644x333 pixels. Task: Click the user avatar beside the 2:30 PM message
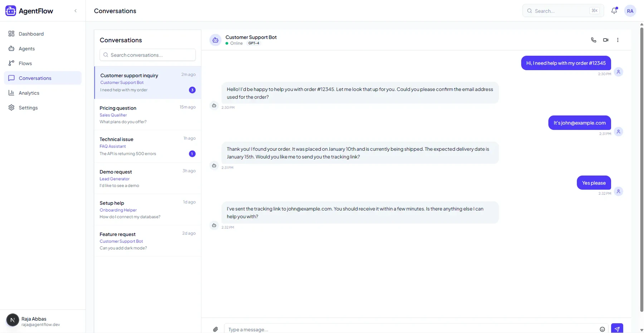click(x=618, y=72)
